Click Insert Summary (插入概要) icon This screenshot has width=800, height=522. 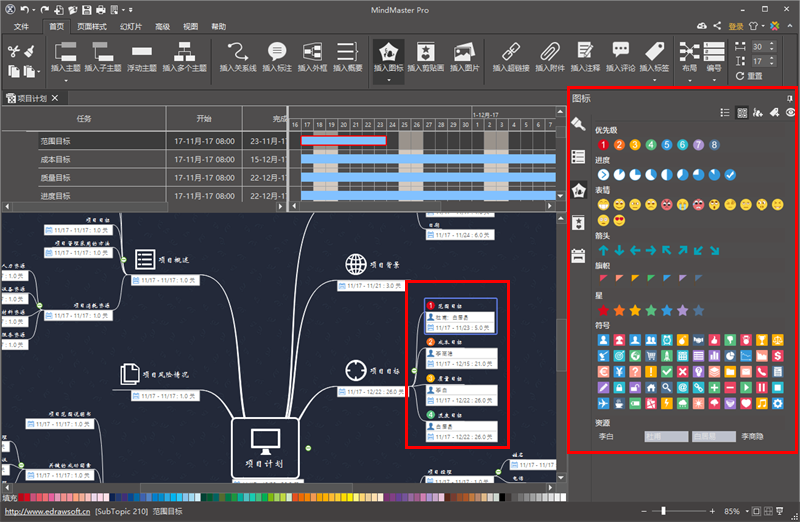coord(347,52)
